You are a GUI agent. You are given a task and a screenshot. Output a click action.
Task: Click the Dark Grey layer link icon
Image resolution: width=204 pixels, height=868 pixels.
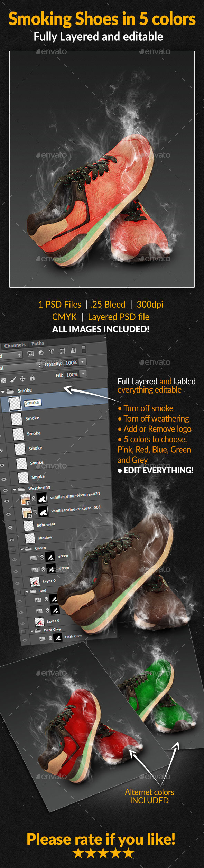(50, 638)
